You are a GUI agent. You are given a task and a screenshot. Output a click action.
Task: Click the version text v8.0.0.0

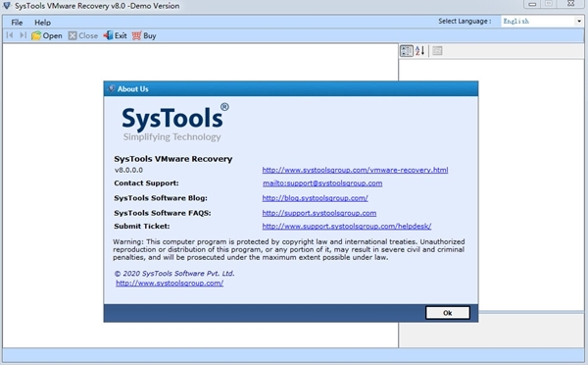pyautogui.click(x=128, y=170)
